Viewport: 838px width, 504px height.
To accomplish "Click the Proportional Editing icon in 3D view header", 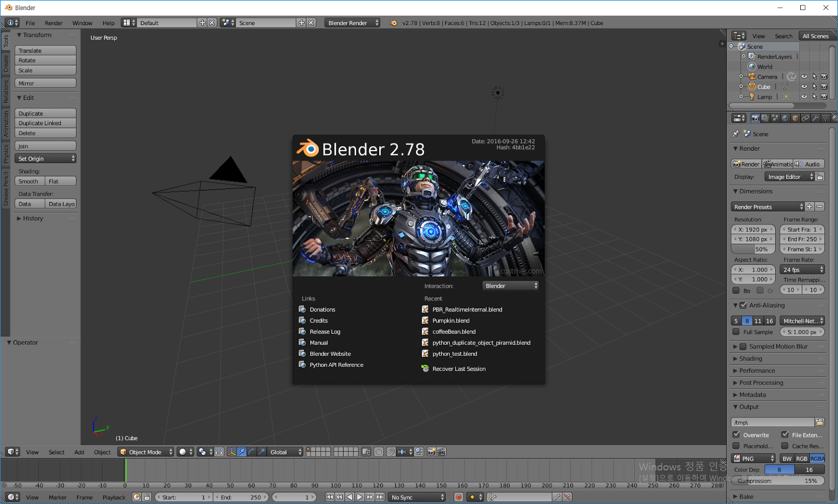I will 379,452.
